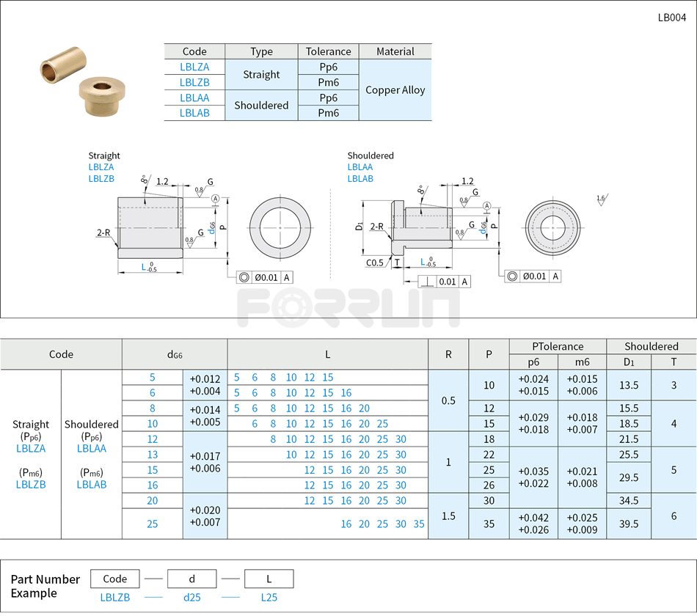This screenshot has width=697, height=616.
Task: Click L25 in the part number example
Action: pos(269,598)
